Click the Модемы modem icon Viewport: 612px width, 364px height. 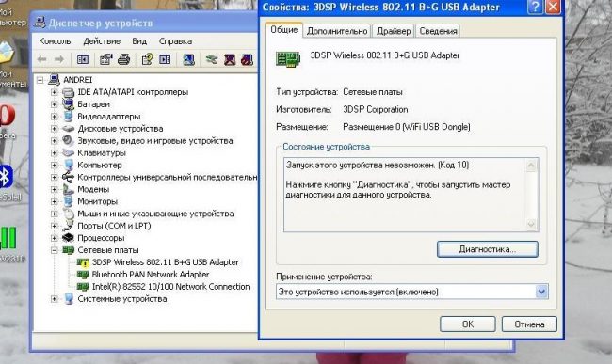click(x=69, y=189)
